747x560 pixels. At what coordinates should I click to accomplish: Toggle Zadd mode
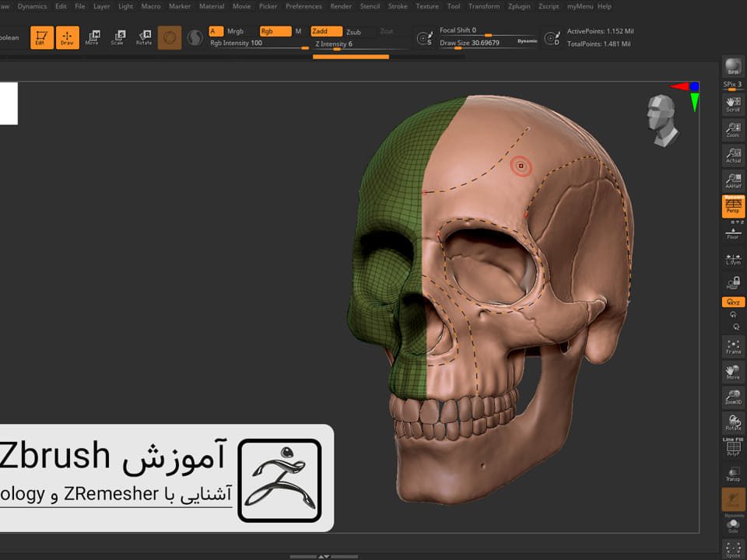point(326,31)
